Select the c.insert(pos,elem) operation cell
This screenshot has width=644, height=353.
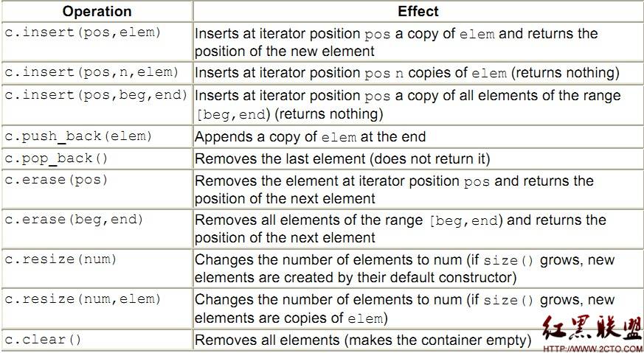tap(97, 42)
